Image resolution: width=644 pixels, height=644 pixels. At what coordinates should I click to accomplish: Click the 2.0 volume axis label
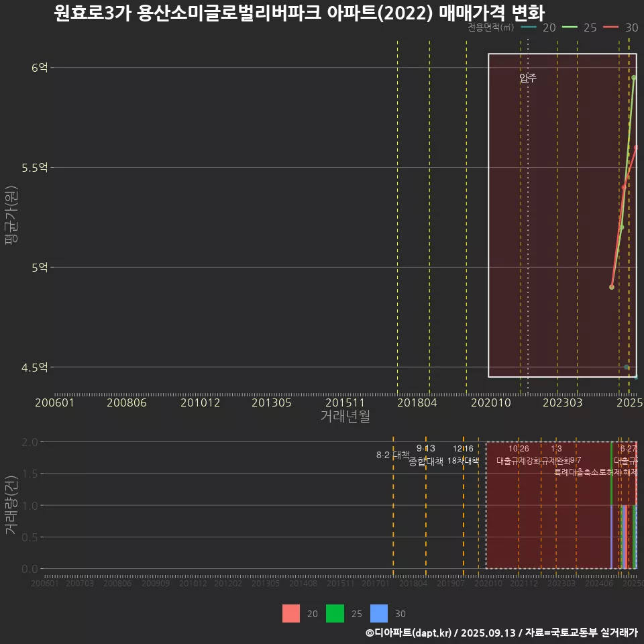[x=30, y=442]
